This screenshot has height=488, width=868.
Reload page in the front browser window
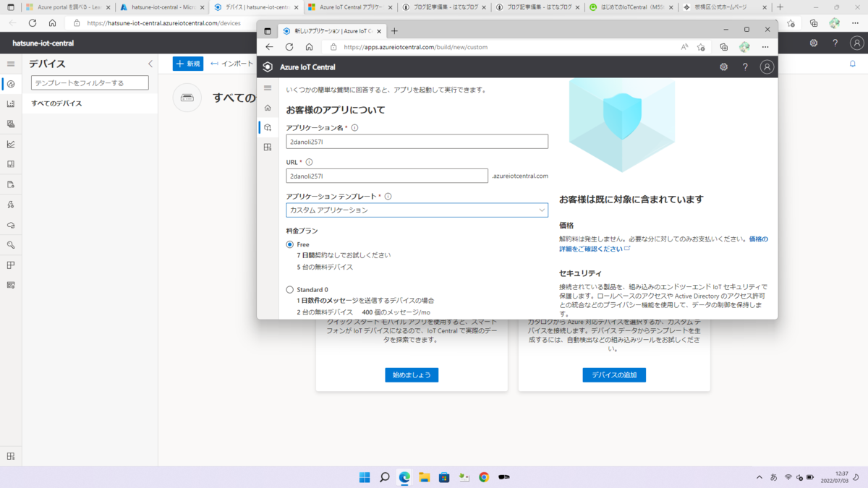[x=289, y=47]
